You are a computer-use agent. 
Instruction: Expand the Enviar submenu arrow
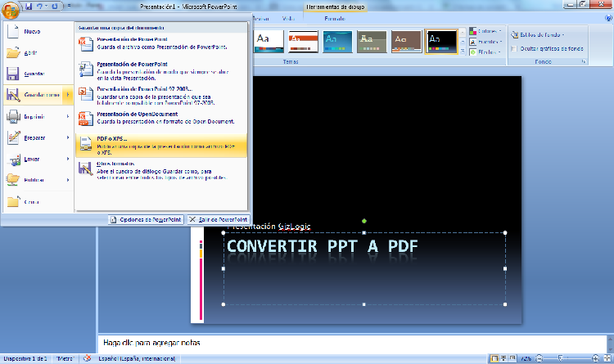68,159
